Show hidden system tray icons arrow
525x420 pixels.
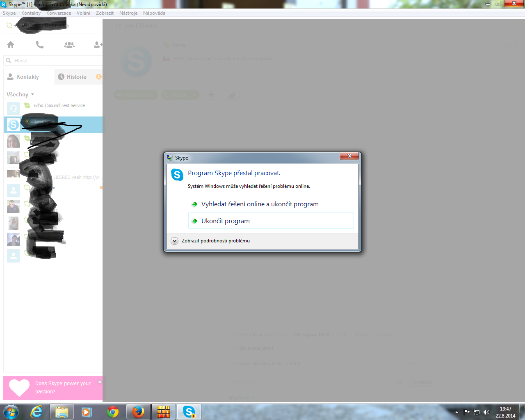tap(457, 412)
